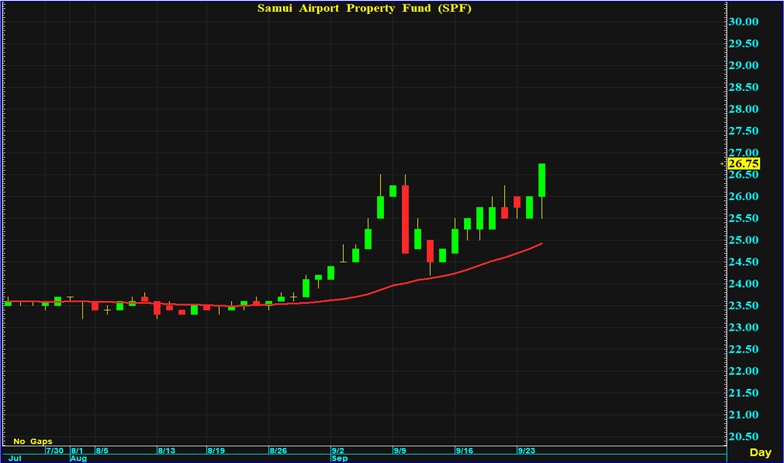Click the 27.50 price axis label

pyautogui.click(x=744, y=131)
